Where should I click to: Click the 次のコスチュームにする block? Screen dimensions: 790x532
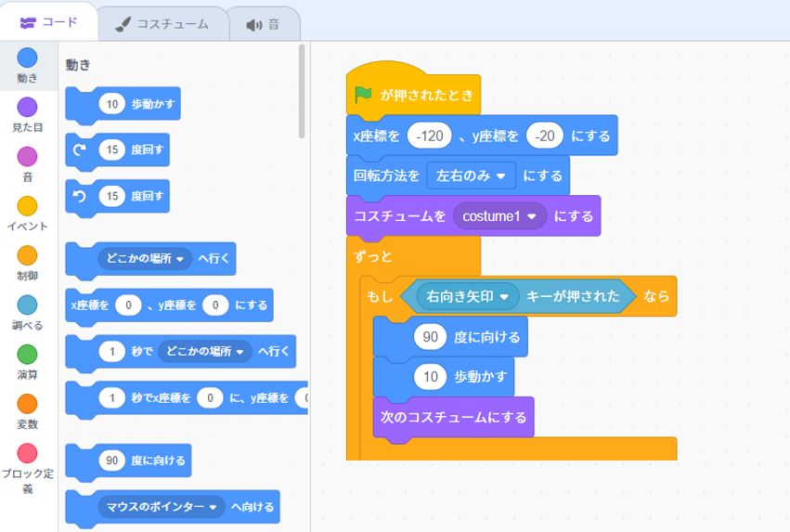[x=453, y=417]
